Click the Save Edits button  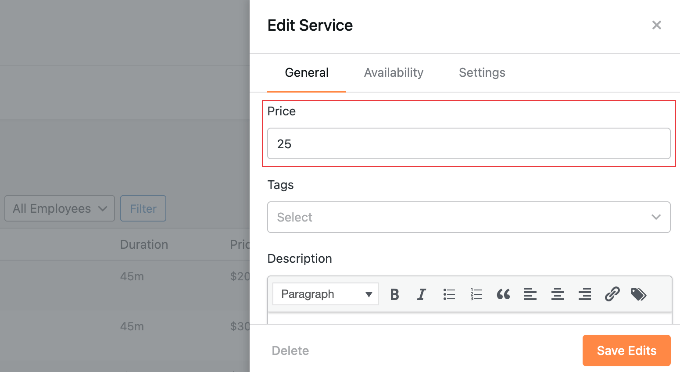pyautogui.click(x=627, y=350)
